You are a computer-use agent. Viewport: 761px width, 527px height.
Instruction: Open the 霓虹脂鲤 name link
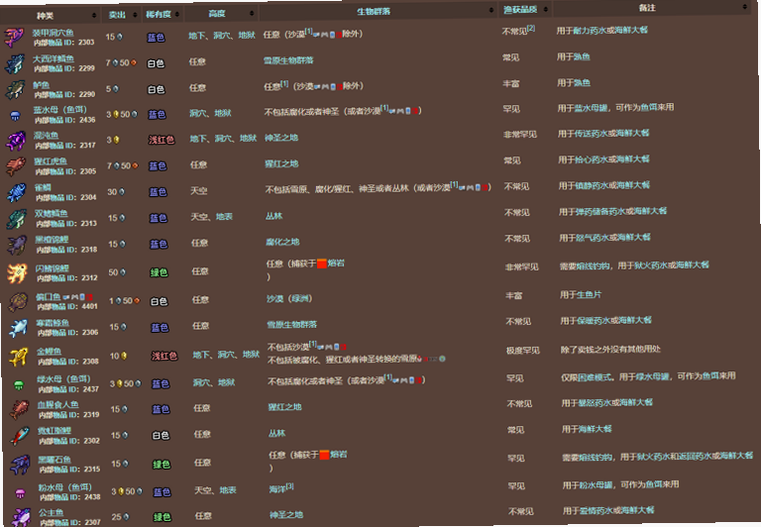[x=54, y=431]
